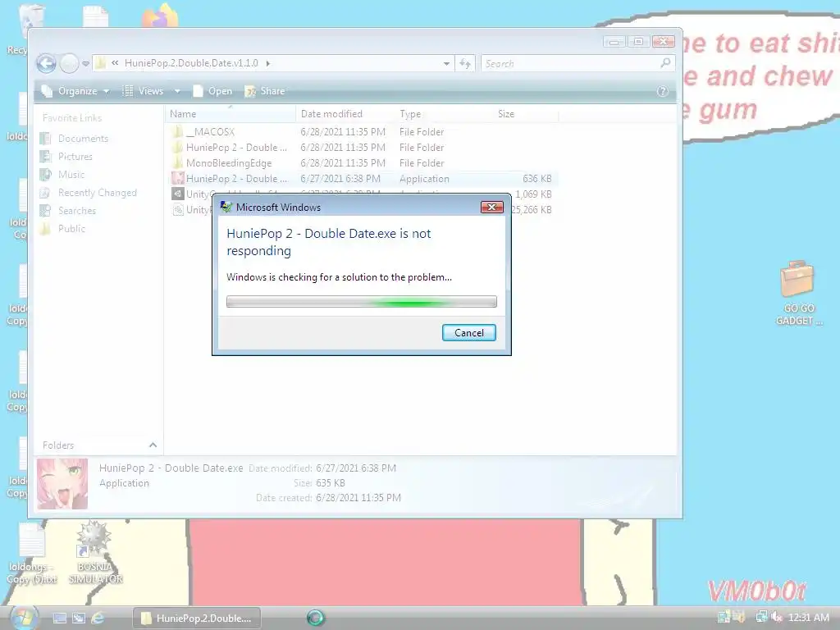
Task: Click Show Desktop in Quick Launch
Action: pos(59,619)
